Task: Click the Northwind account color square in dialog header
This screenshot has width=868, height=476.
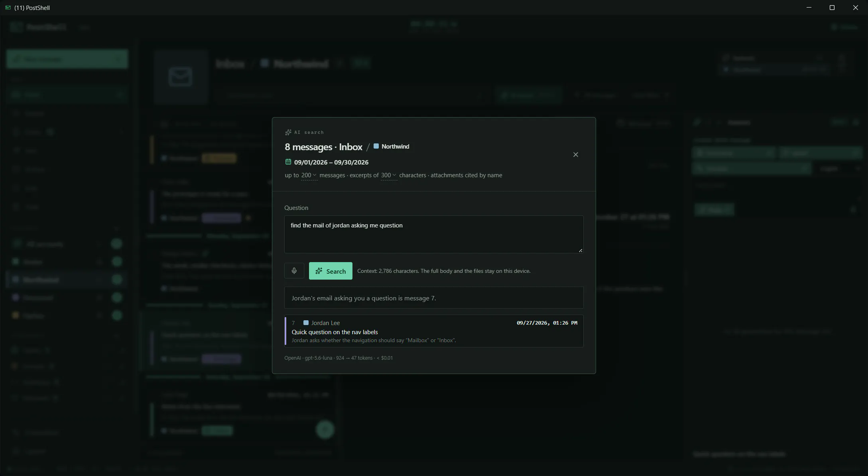Action: click(x=376, y=146)
